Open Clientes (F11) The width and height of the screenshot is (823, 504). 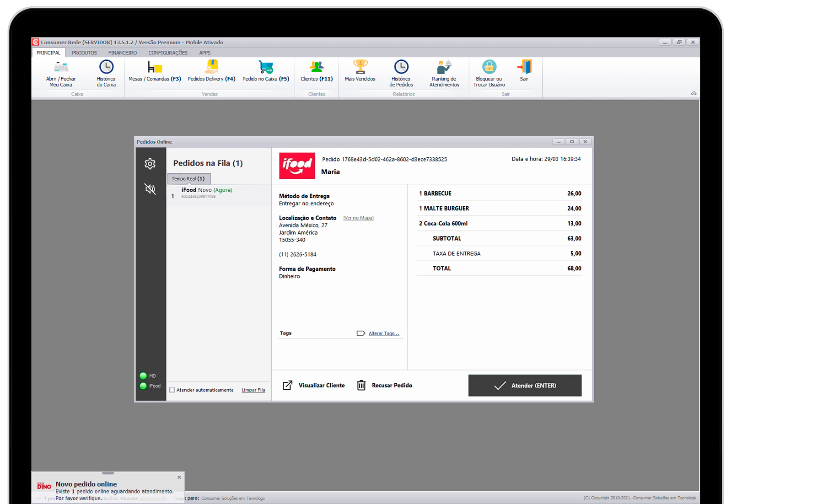[x=317, y=71]
